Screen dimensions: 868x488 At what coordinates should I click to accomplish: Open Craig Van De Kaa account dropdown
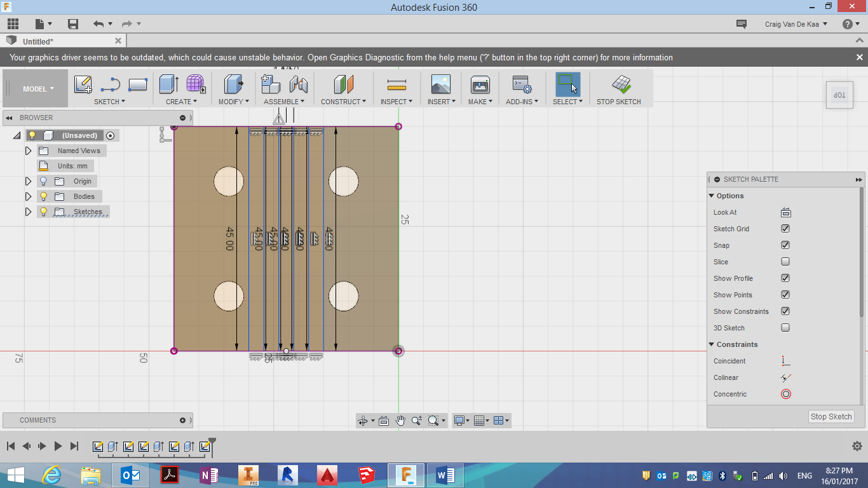point(796,24)
